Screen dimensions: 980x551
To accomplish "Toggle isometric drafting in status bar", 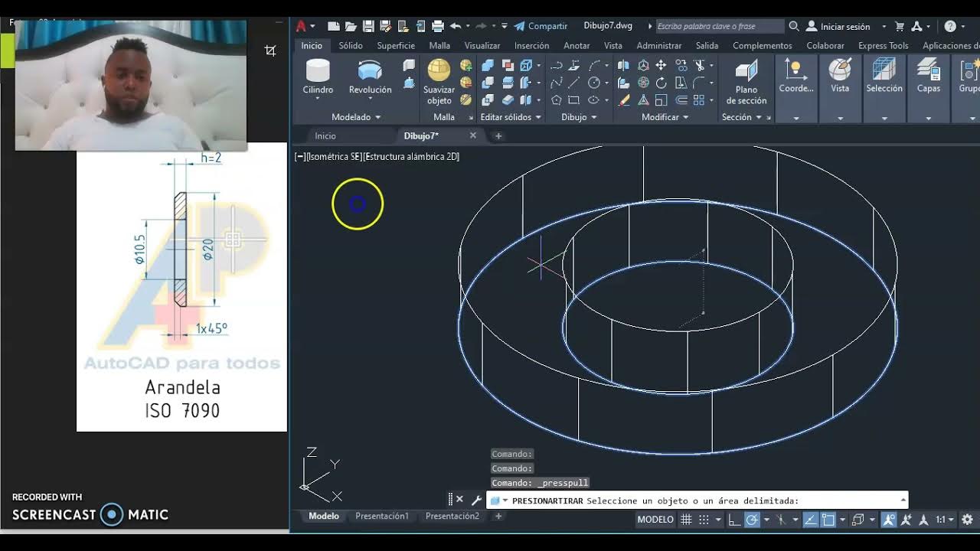I will point(780,520).
